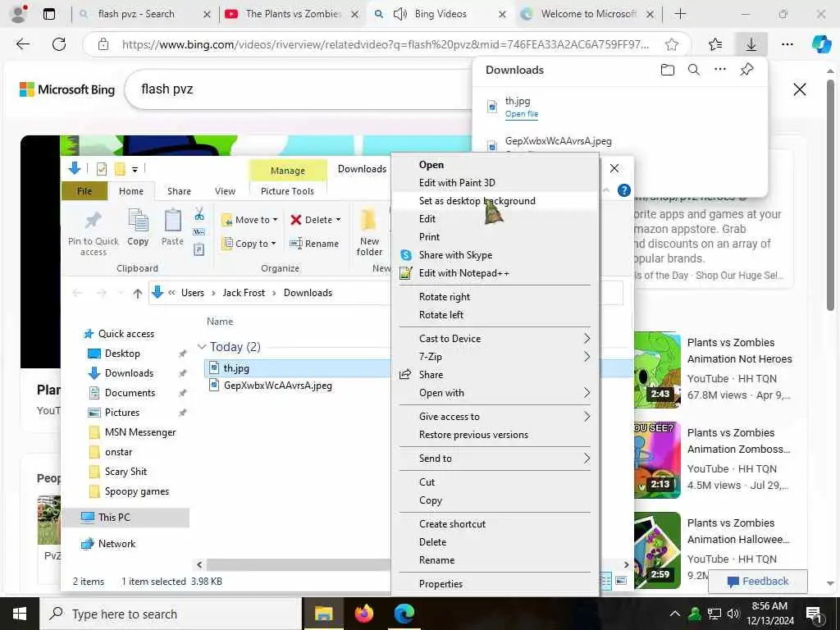Click the 2:13 Zomboss video thumbnail
840x630 pixels.
(x=657, y=460)
